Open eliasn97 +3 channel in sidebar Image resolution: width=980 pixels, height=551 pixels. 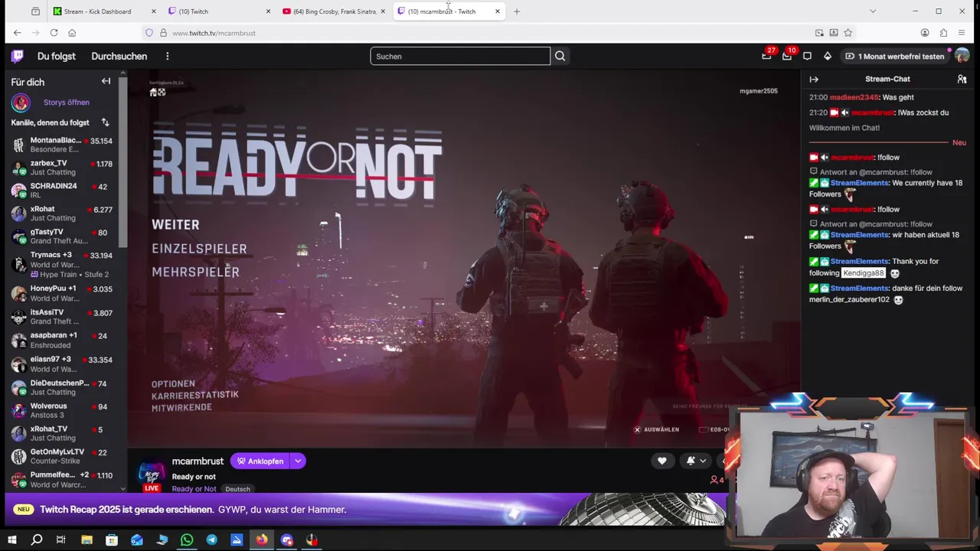coord(62,364)
